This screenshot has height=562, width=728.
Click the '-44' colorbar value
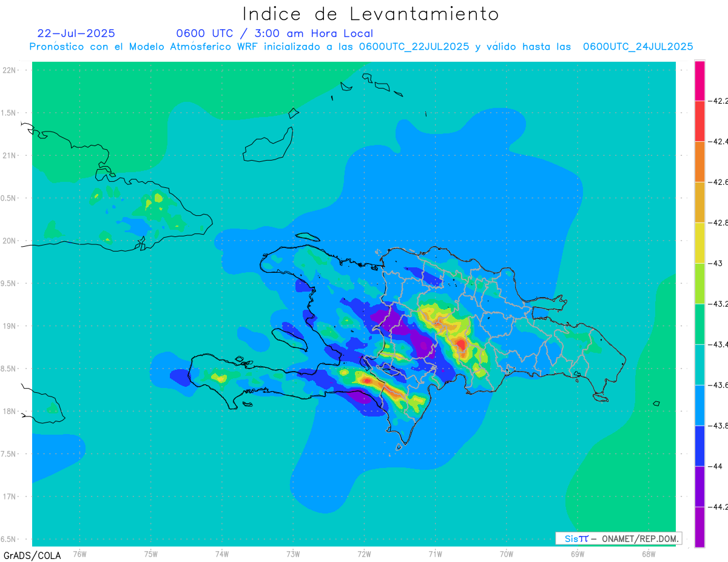[715, 466]
